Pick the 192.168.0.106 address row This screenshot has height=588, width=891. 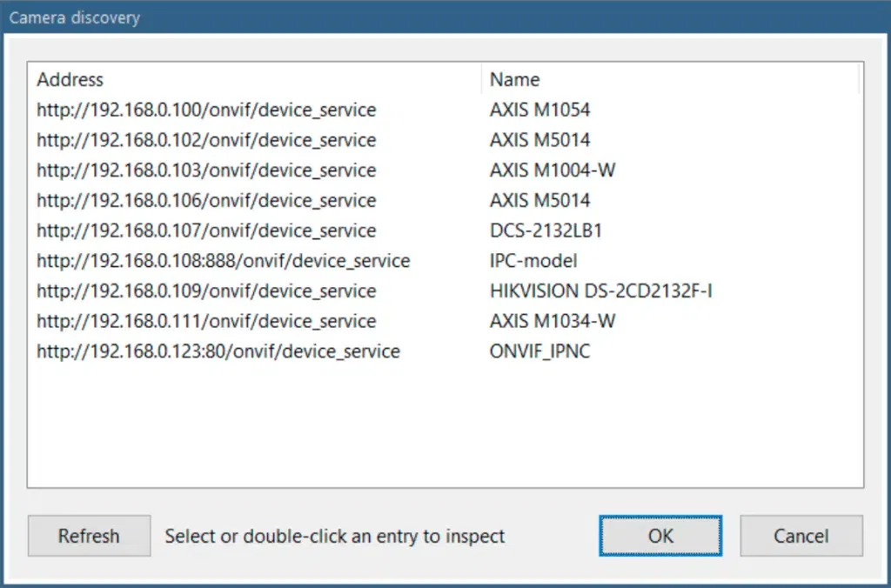pos(206,201)
